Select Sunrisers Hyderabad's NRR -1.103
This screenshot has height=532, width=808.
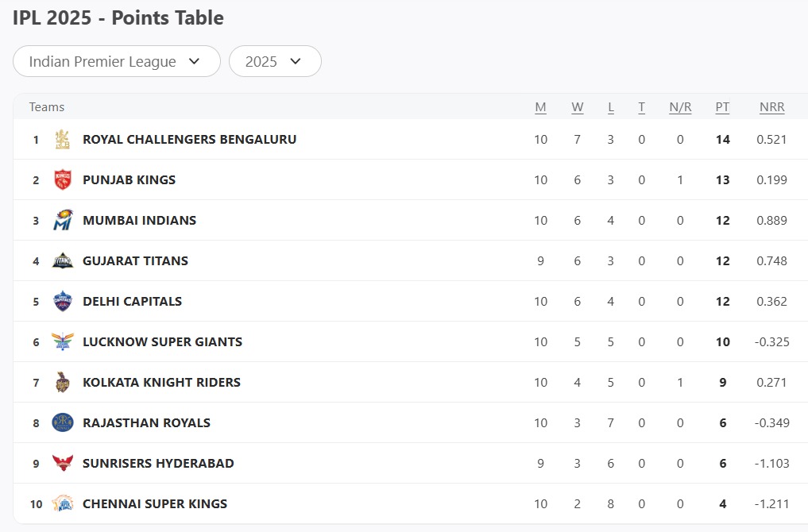[x=772, y=463]
